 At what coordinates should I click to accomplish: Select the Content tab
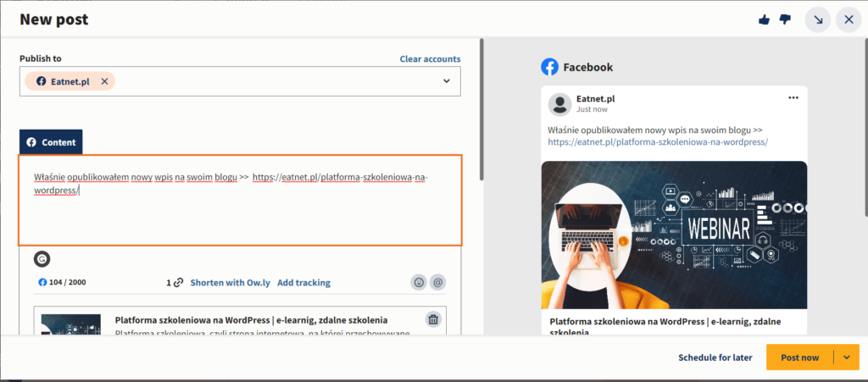click(x=51, y=142)
